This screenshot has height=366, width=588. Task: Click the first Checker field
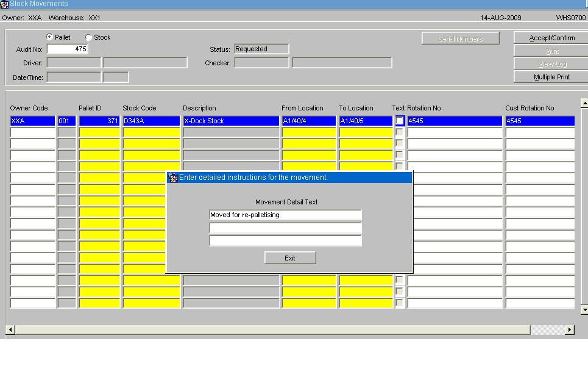click(x=261, y=62)
